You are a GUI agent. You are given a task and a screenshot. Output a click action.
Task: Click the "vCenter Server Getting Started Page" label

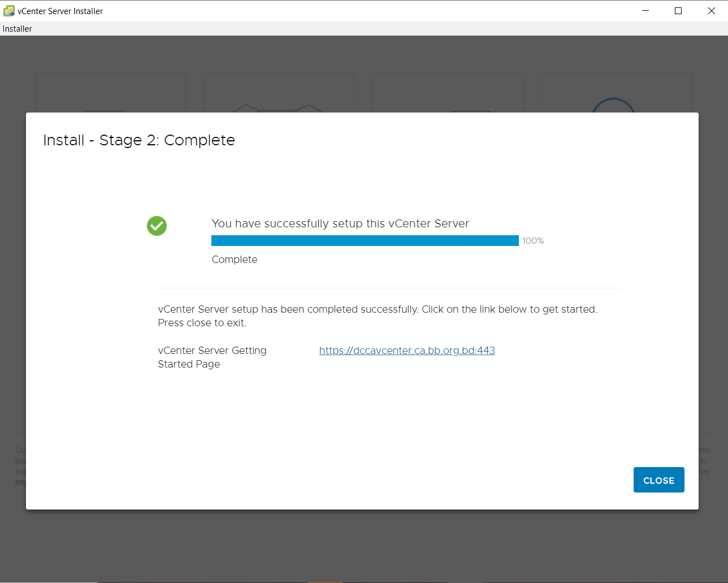213,357
